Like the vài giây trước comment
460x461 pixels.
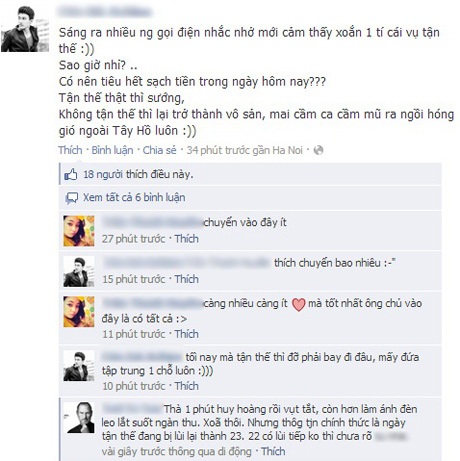273,451
